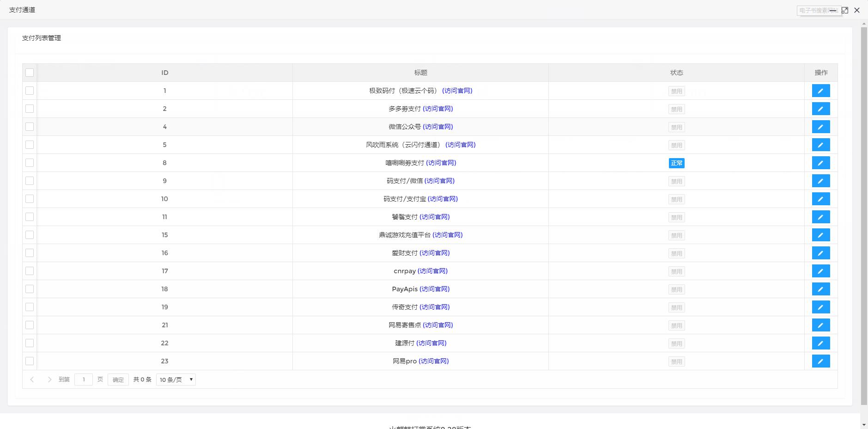Screen dimensions: 868x429
Task: Click the 正常 status toggle for ID 8
Action: (676, 163)
